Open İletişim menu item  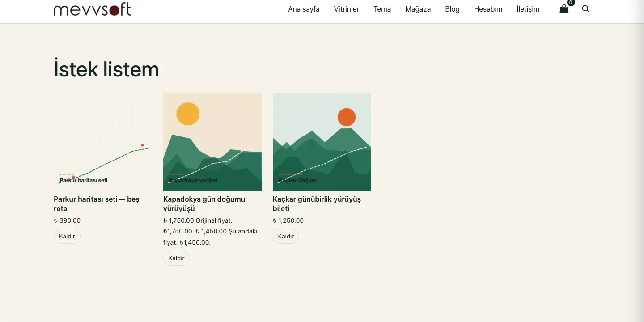point(528,9)
